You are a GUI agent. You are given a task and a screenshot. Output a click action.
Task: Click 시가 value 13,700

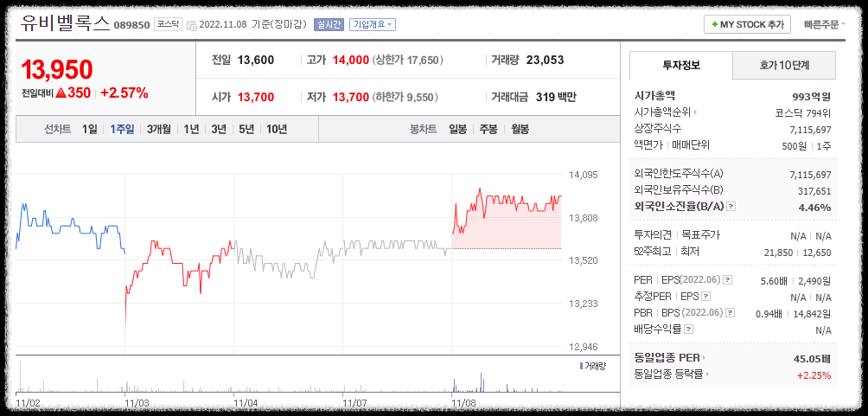pyautogui.click(x=256, y=98)
